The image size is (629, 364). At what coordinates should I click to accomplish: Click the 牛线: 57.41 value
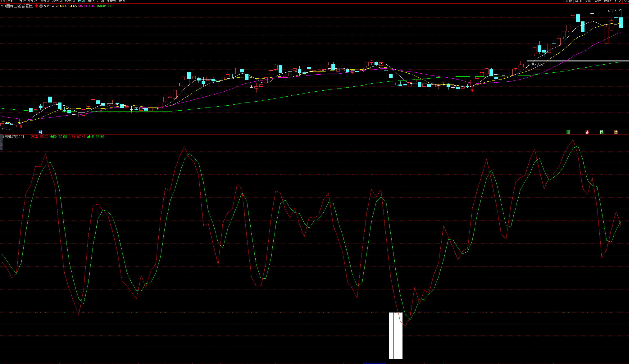[x=77, y=137]
